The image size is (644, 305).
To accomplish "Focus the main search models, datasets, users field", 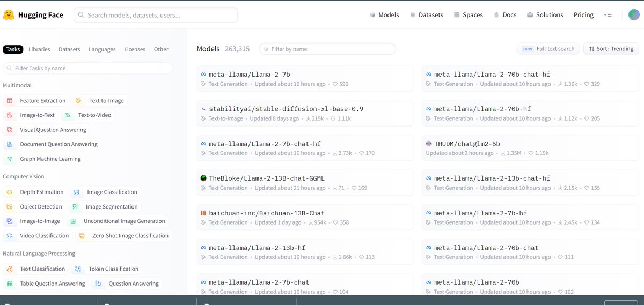I will point(156,15).
